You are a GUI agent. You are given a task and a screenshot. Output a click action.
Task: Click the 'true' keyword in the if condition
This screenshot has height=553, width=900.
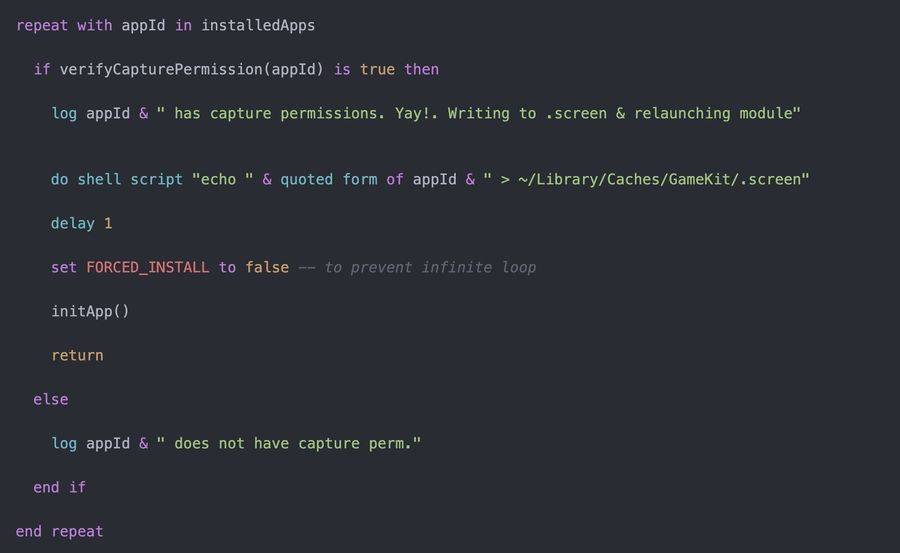(377, 69)
